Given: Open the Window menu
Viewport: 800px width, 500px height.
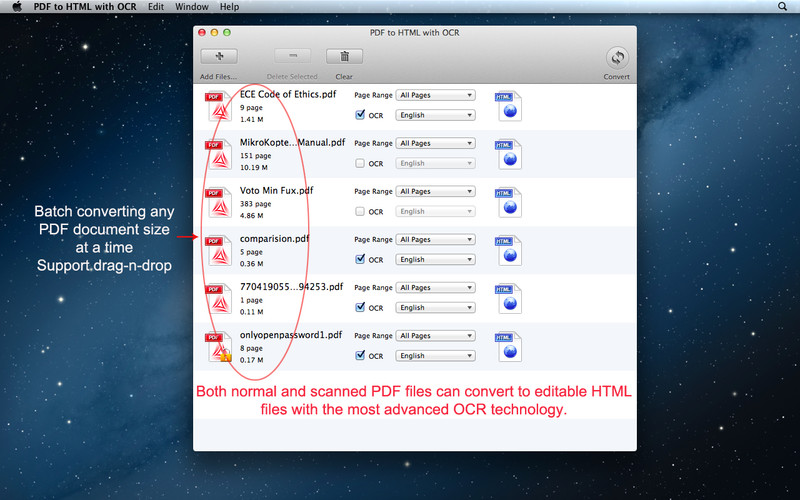Looking at the screenshot, I should point(191,7).
